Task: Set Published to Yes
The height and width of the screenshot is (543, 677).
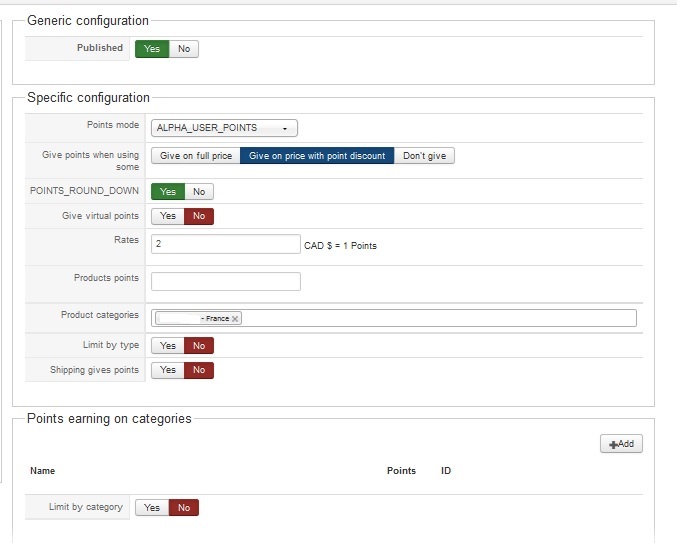Action: click(x=152, y=49)
